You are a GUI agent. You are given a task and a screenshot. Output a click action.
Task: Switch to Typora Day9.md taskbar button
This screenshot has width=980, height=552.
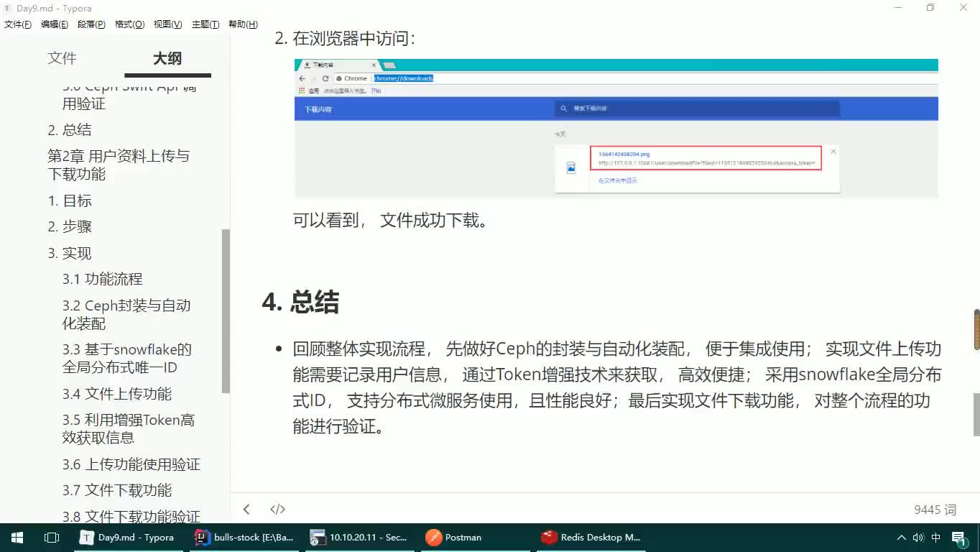pos(128,537)
